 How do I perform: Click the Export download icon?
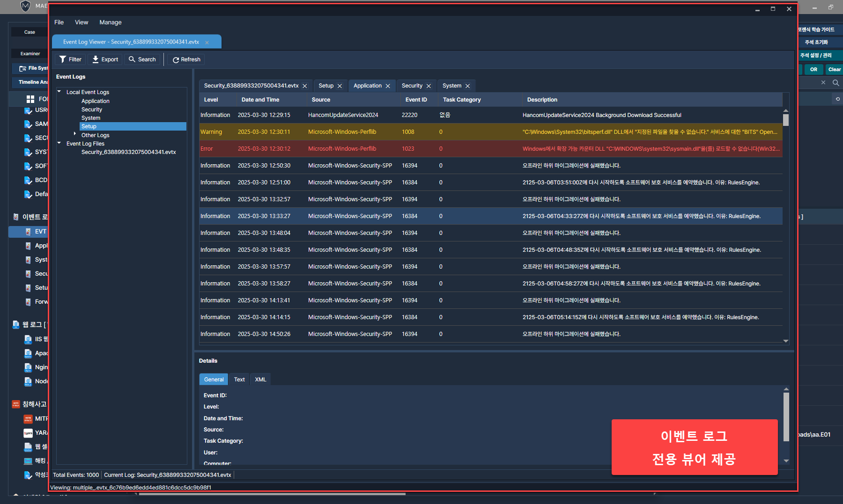(96, 59)
